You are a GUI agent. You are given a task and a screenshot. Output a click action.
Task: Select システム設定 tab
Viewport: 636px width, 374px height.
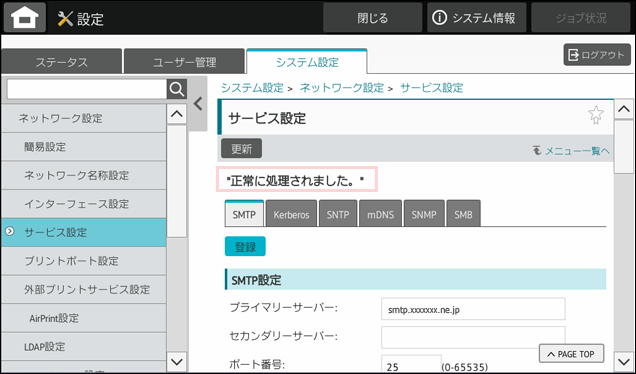tap(307, 62)
